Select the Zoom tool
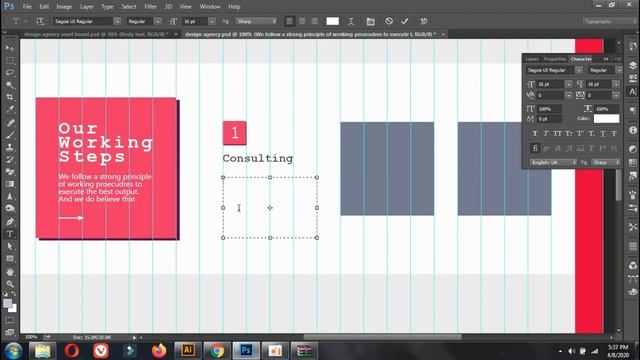640x360 pixels. (x=10, y=284)
